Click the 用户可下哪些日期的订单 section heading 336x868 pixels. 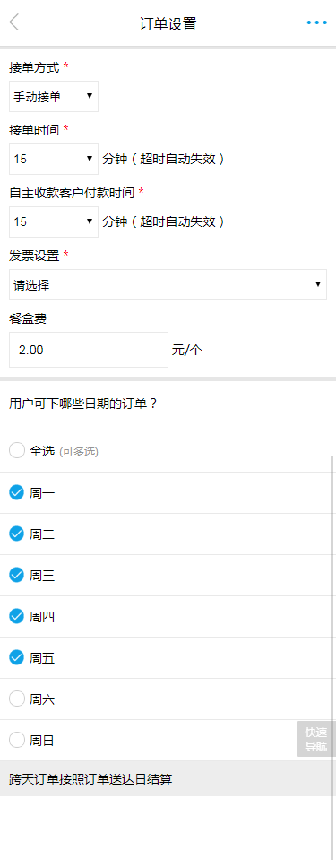click(83, 404)
